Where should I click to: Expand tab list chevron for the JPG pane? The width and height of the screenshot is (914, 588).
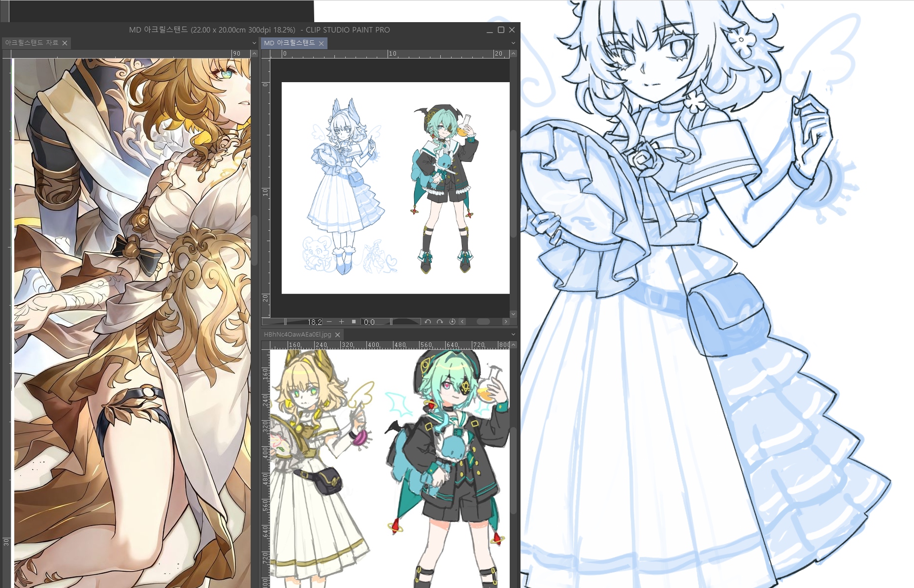(513, 335)
